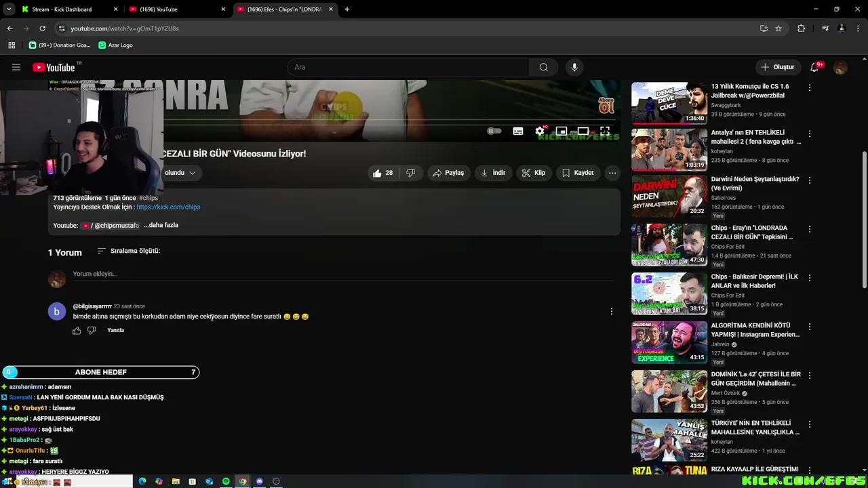The width and height of the screenshot is (868, 488).
Task: Close the Stream - Kick Dashboard tab
Action: pos(116,9)
